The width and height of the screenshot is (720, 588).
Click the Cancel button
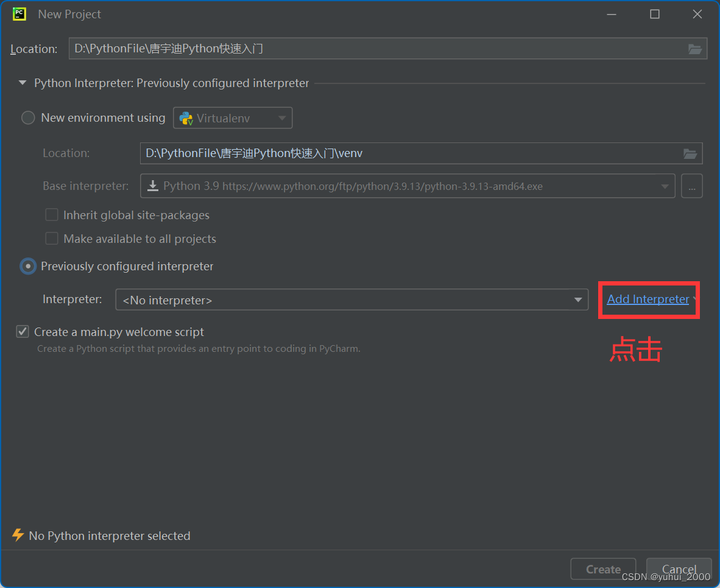679,569
